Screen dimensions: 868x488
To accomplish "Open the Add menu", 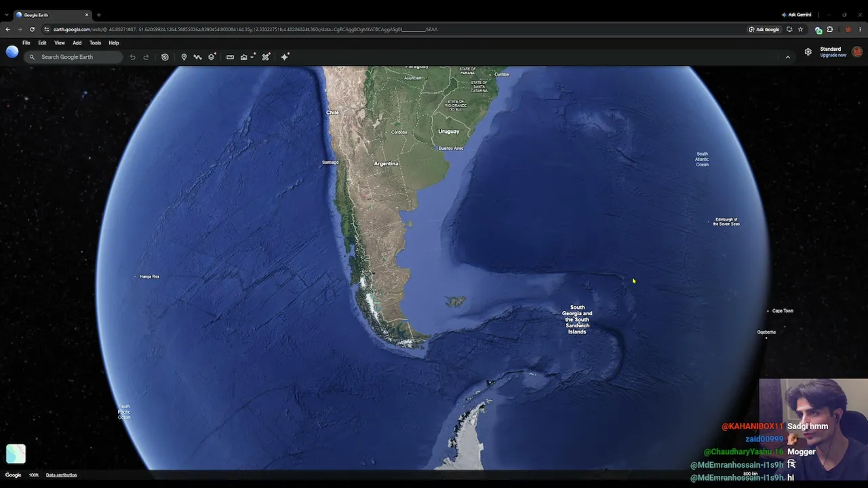I will click(x=77, y=43).
